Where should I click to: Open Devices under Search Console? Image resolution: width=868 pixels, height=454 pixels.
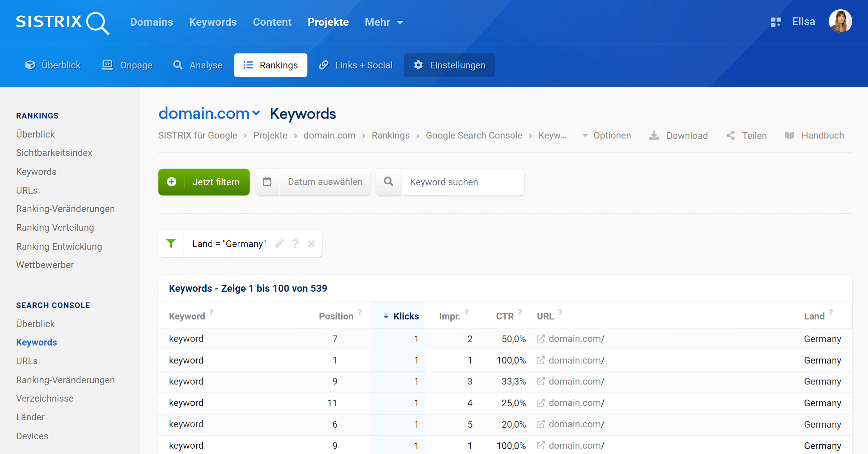coord(32,436)
